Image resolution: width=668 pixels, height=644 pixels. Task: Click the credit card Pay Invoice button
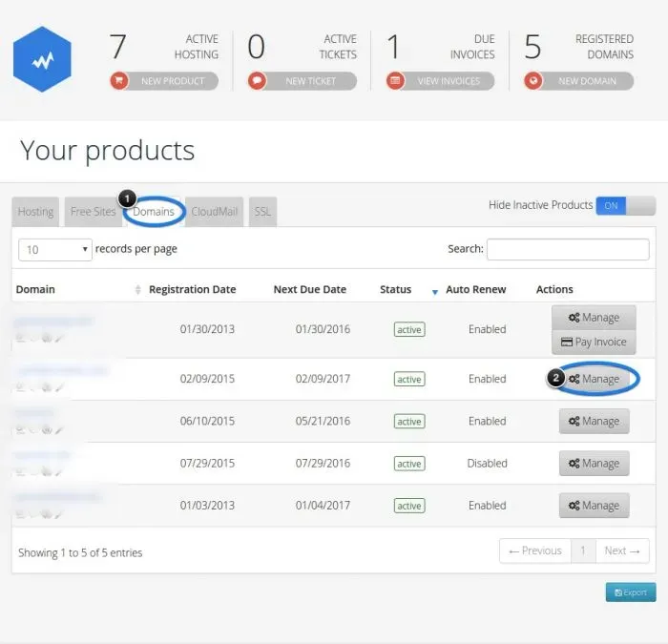(594, 342)
